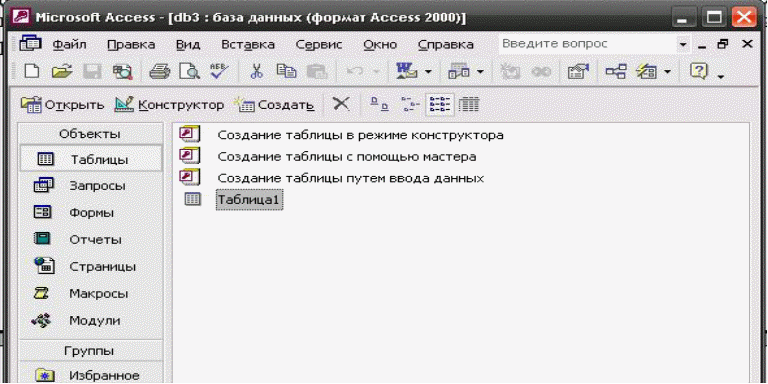This screenshot has height=384, width=768.
Task: Click the Copy icon
Action: 286,72
